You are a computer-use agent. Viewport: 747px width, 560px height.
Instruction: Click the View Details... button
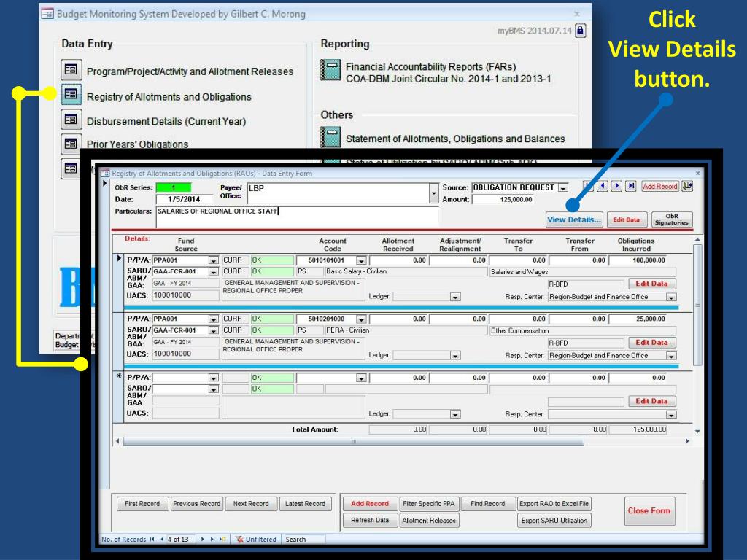coord(574,219)
